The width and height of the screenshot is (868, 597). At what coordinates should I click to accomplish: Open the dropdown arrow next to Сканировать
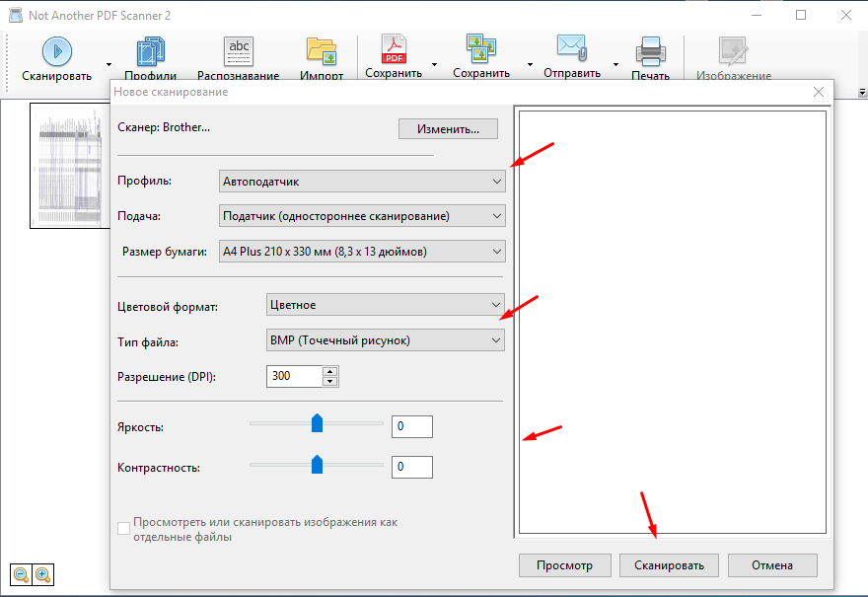(x=109, y=64)
